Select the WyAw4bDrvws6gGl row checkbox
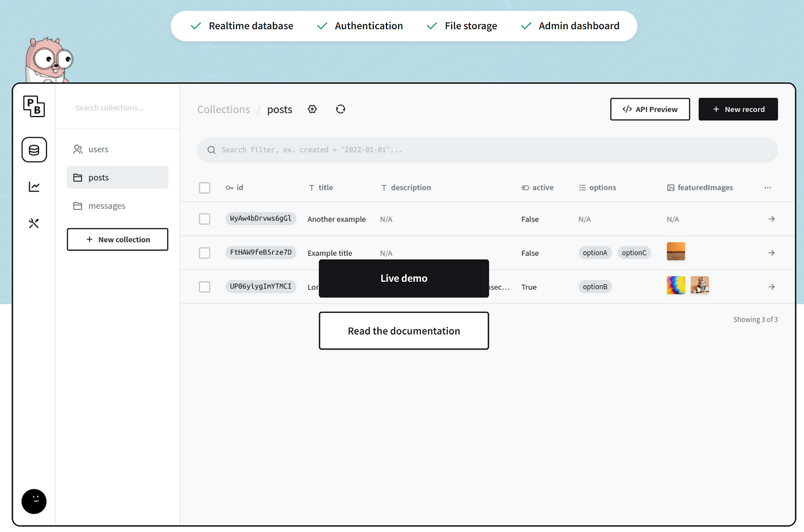 204,219
